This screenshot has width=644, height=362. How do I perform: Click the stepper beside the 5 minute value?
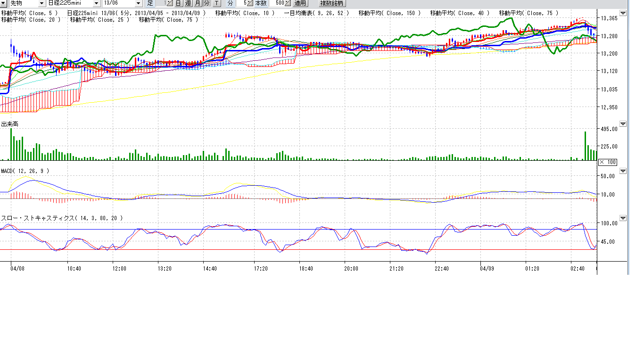coord(250,3)
